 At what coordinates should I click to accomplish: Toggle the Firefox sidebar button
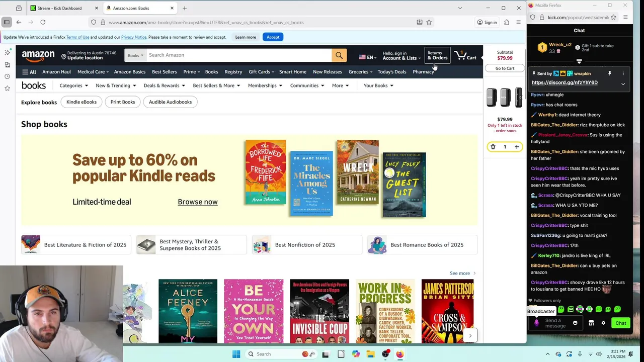coord(7,22)
